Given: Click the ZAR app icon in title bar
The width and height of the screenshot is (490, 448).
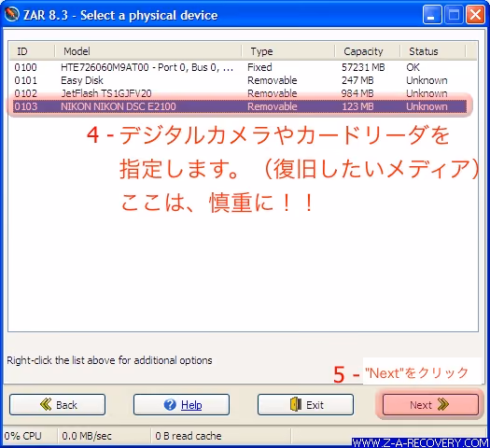Looking at the screenshot, I should [12, 15].
